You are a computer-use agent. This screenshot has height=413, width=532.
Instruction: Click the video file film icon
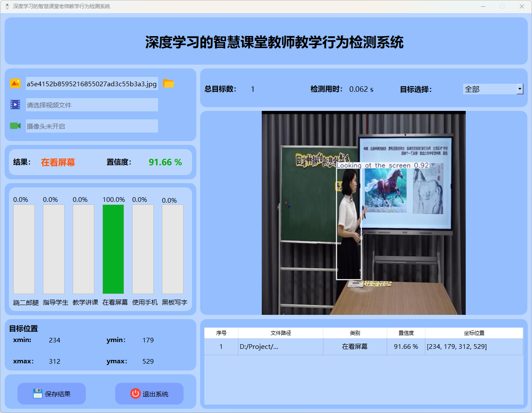point(15,105)
